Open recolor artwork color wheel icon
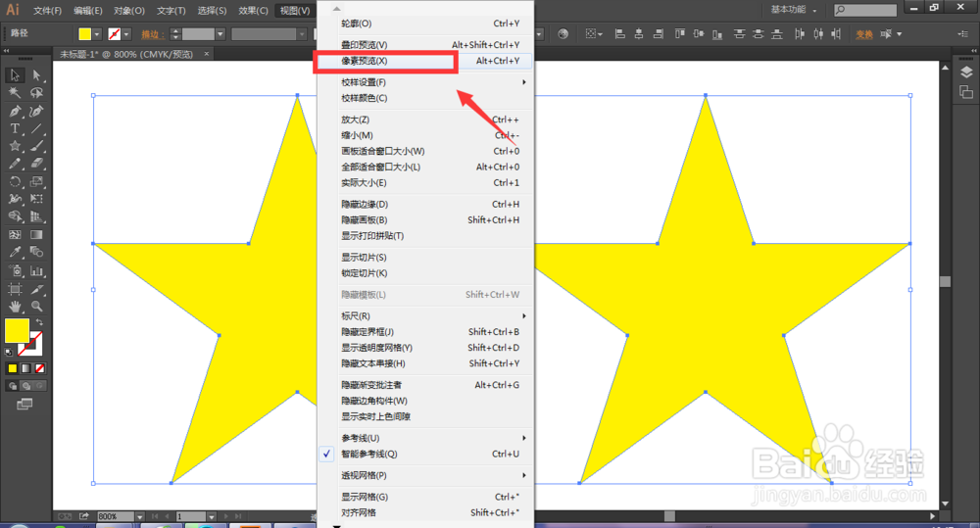The height and width of the screenshot is (528, 980). [563, 33]
